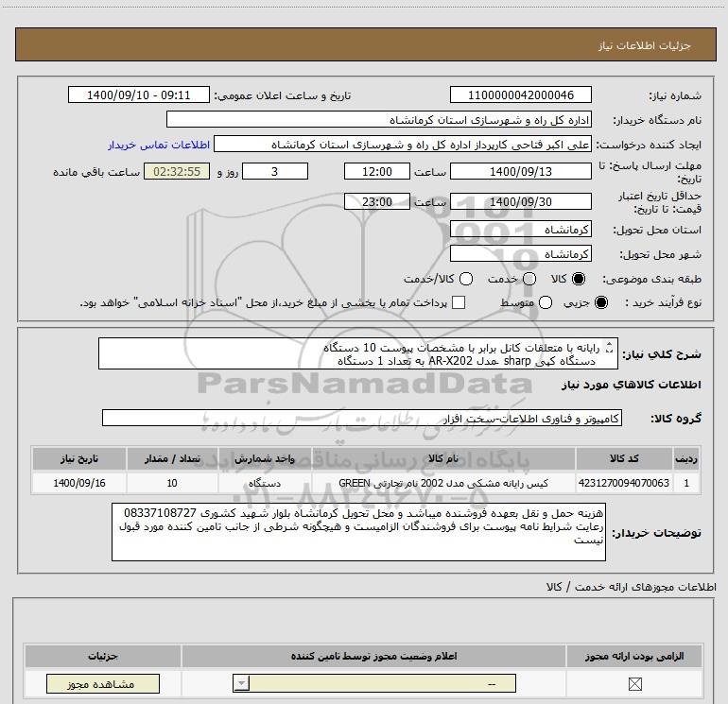The image size is (728, 704).
Task: Toggle the Islamic treasury payment checkbox
Action: point(459,302)
